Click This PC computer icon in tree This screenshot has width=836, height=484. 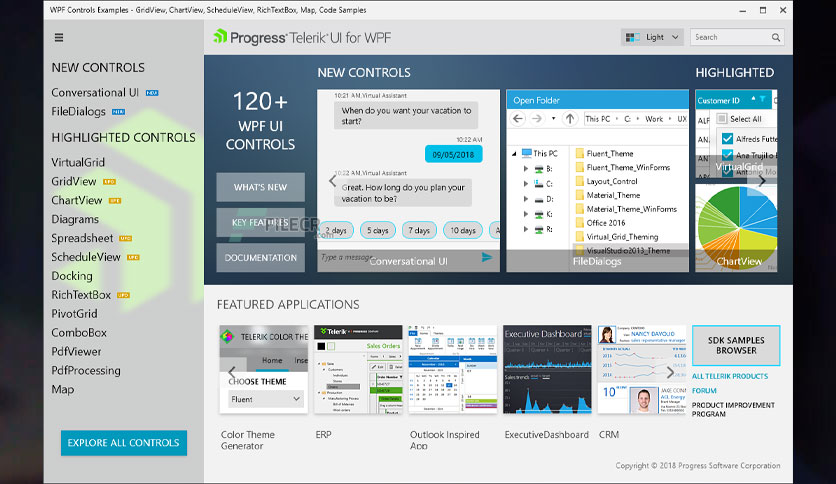tap(527, 154)
